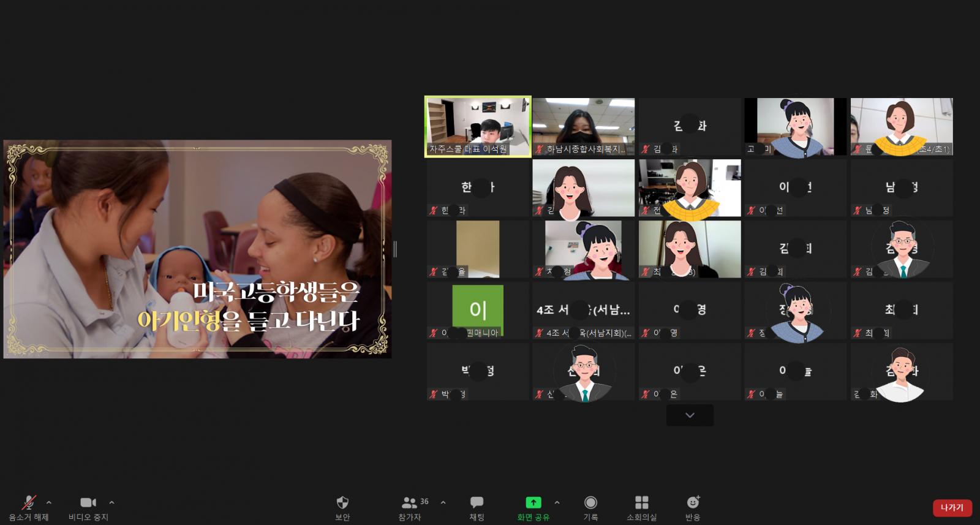Unmute microphone with 음소거 해제 icon
The height and width of the screenshot is (525, 980).
pyautogui.click(x=28, y=503)
